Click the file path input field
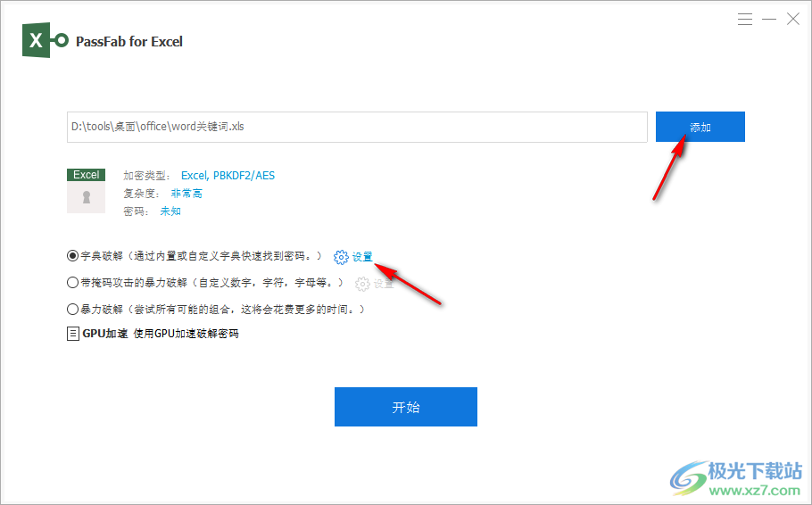The image size is (812, 505). [x=357, y=127]
